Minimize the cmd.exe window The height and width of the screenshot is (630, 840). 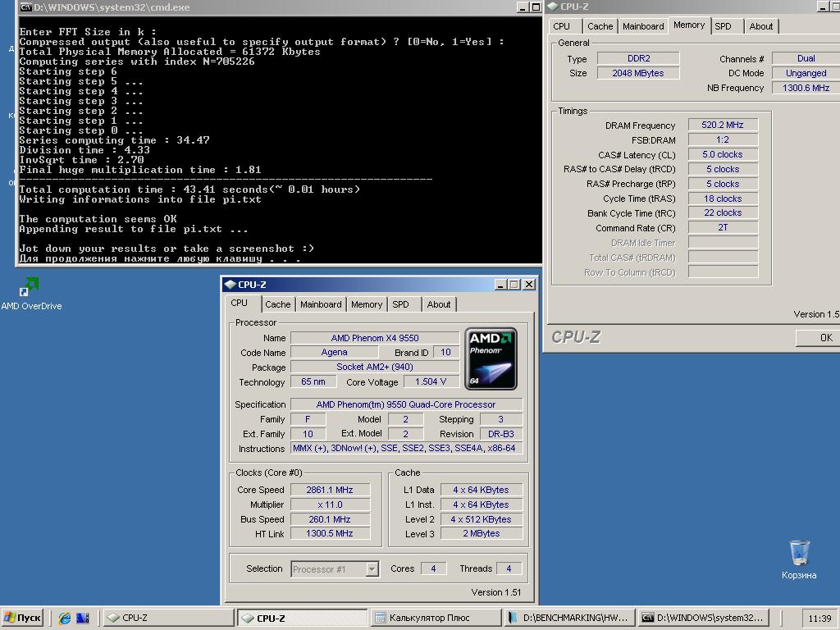pos(523,7)
